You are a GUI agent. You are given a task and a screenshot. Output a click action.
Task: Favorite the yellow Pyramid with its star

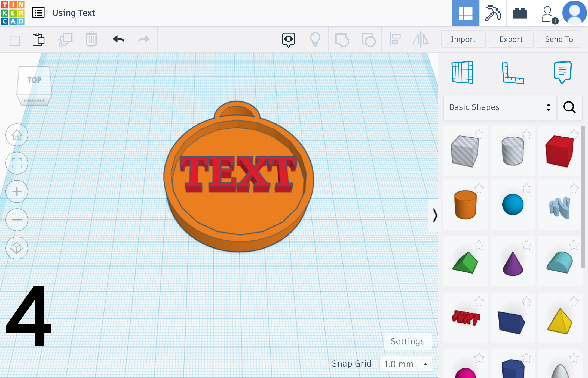pos(574,302)
